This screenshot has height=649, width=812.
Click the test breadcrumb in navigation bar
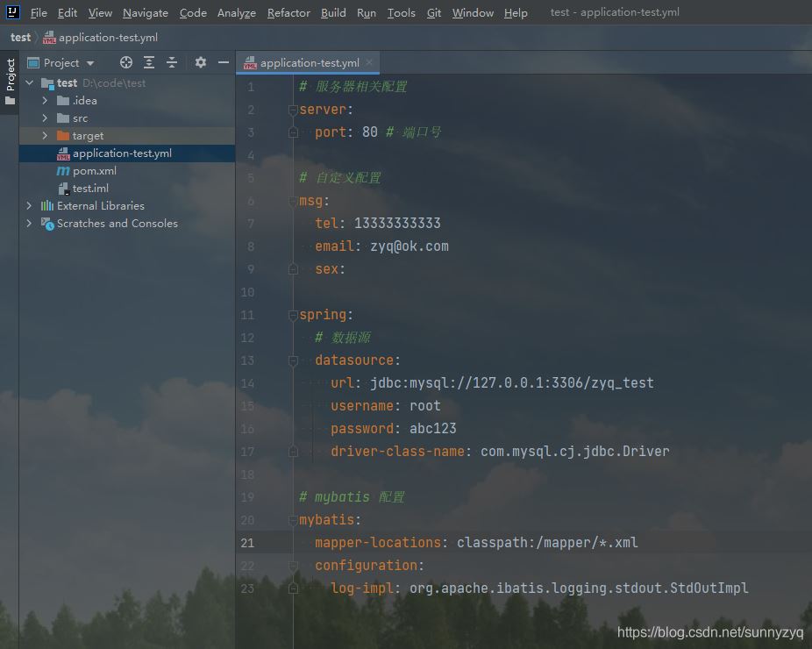(x=20, y=38)
